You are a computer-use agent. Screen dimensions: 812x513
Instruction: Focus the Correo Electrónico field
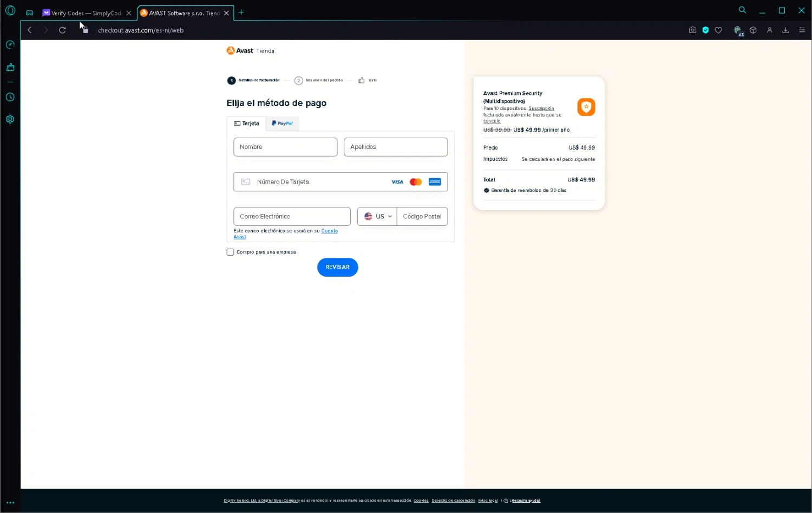[292, 217]
